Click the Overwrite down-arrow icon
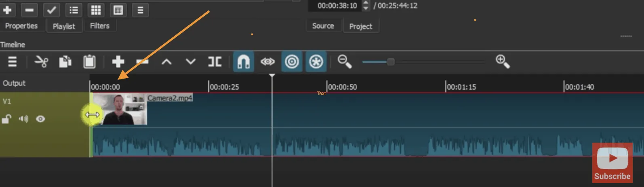 point(191,62)
